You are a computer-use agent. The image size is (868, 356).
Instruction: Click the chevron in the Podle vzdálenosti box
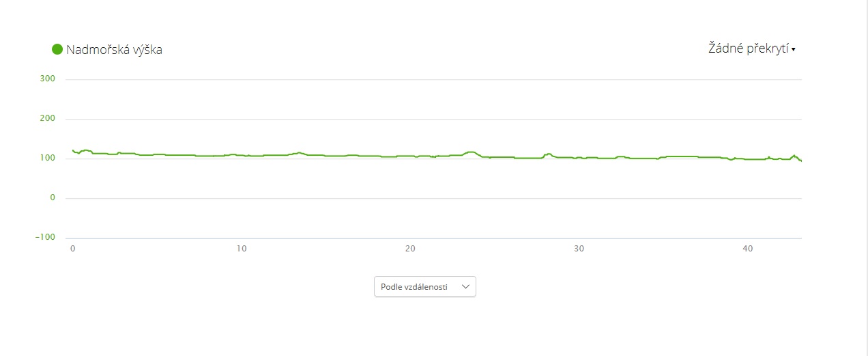[465, 287]
